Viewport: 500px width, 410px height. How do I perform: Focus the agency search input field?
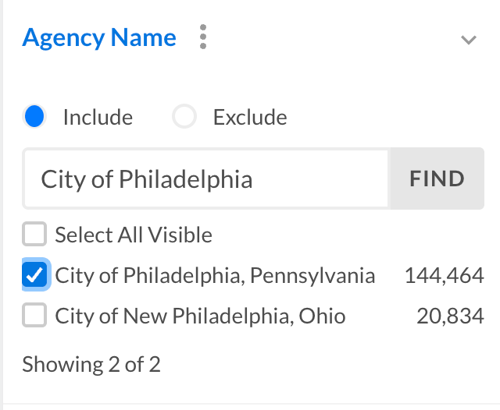206,179
